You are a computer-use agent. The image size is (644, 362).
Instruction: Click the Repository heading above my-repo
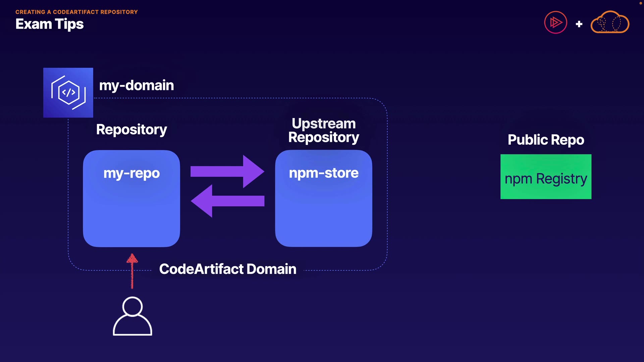pyautogui.click(x=131, y=129)
